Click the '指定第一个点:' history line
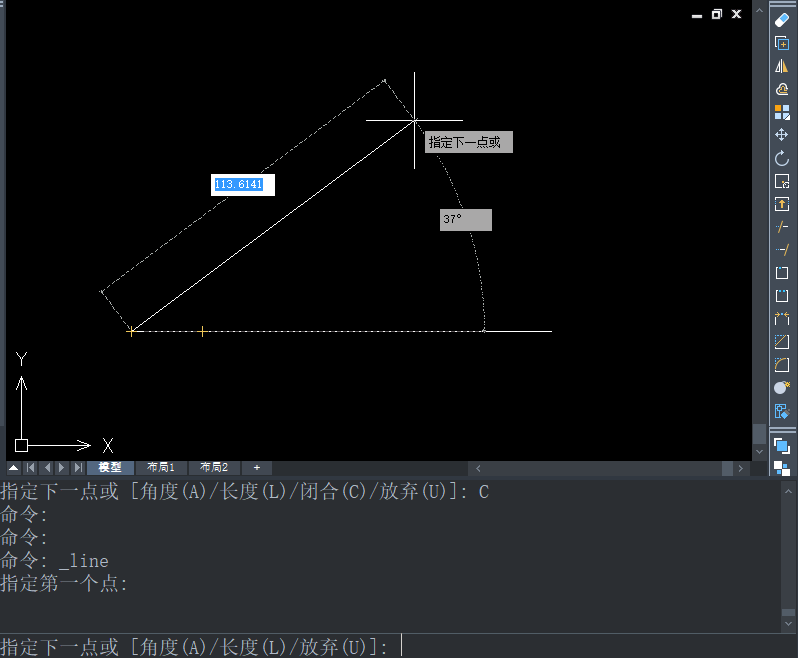The height and width of the screenshot is (658, 798). [x=64, y=584]
